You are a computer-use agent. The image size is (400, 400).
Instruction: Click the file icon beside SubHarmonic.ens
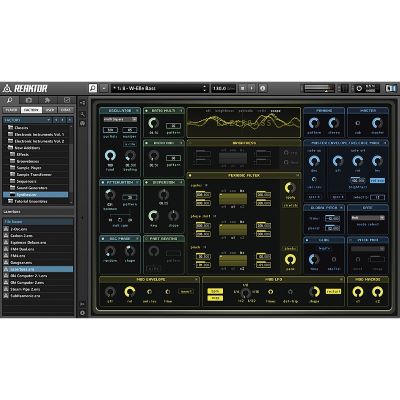(6, 296)
